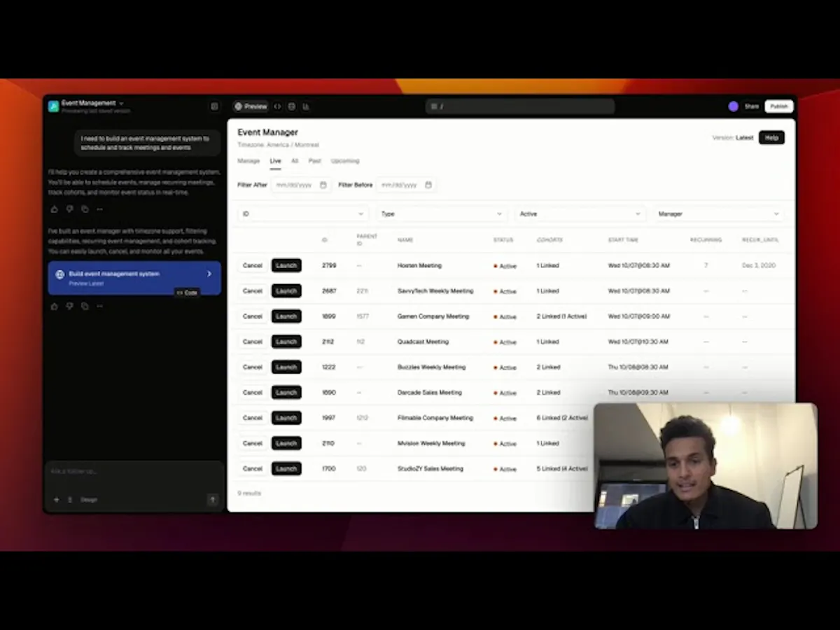Click the Code tooltip label
This screenshot has width=840, height=630.
(x=187, y=293)
